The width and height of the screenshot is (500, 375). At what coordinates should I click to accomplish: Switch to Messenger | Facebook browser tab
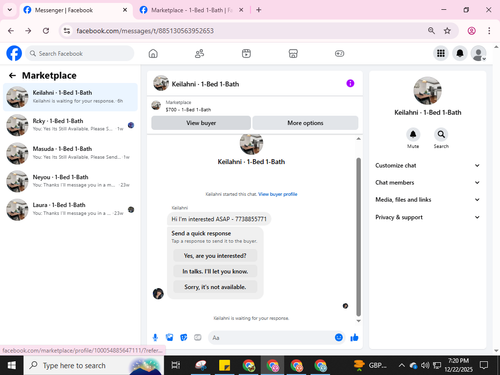63,10
